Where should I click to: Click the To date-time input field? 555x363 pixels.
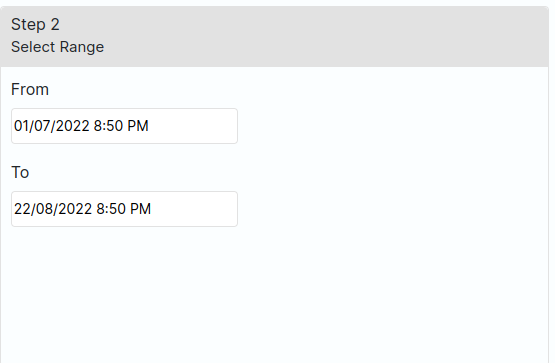[x=124, y=209]
